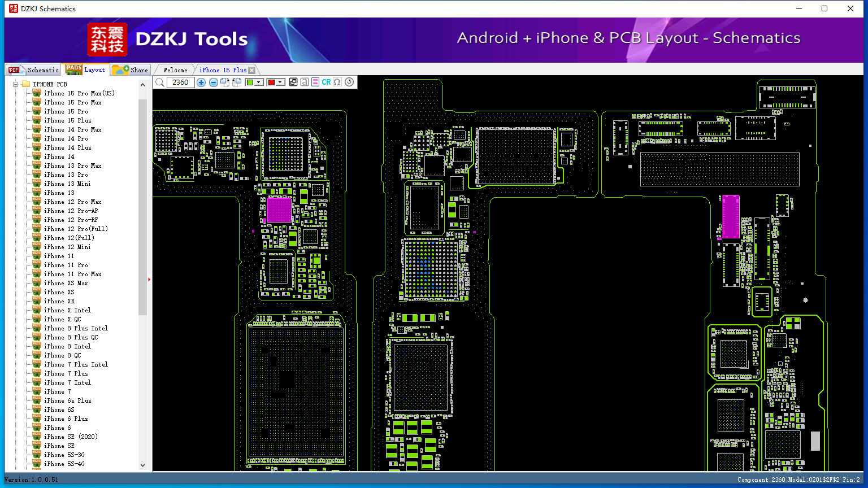Click the red DZKJ Tools logo in the banner
The width and height of the screenshot is (868, 488).
[x=107, y=39]
